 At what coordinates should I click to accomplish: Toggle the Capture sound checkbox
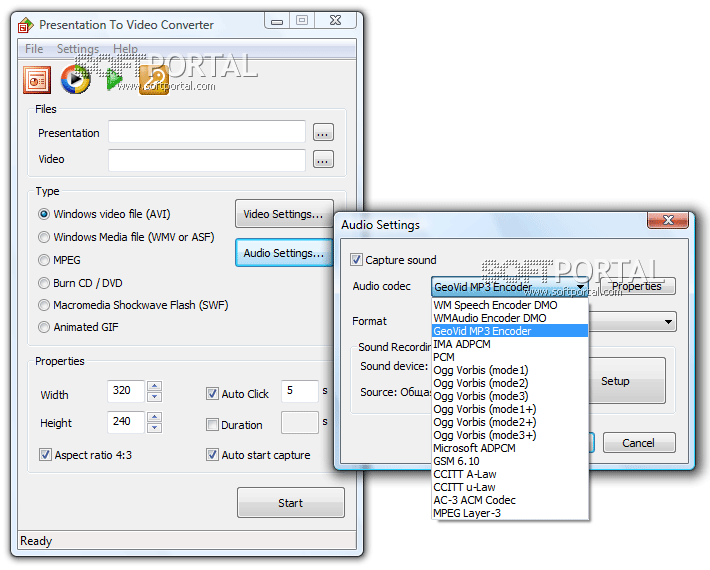pos(356,260)
